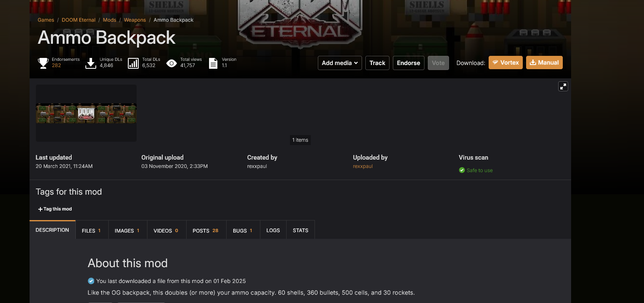
Task: Click the Total views eye icon
Action: 172,63
